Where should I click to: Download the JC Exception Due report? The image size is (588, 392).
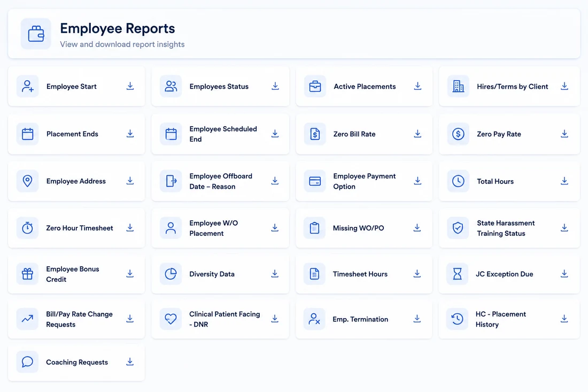click(x=564, y=273)
